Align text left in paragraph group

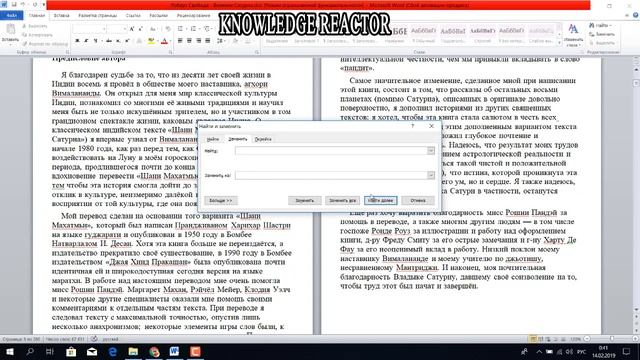[180, 41]
